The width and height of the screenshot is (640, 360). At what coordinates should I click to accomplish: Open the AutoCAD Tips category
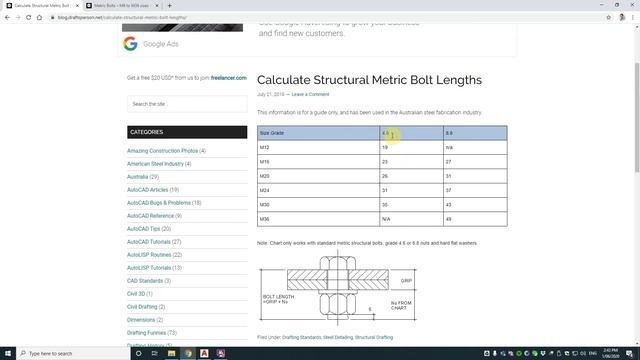[x=143, y=229]
